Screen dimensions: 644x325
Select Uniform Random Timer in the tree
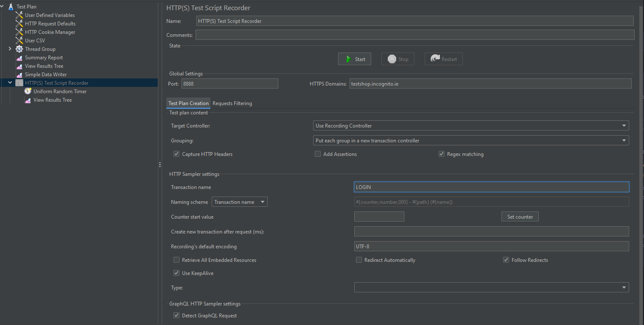tap(60, 92)
